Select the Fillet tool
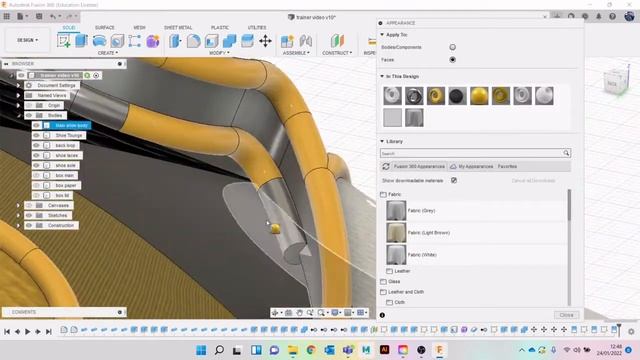Viewport: 640px width, 360px height. click(x=193, y=41)
